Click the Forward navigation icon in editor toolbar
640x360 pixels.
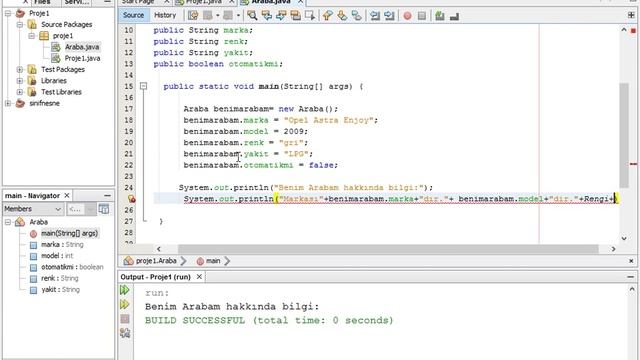[228, 16]
